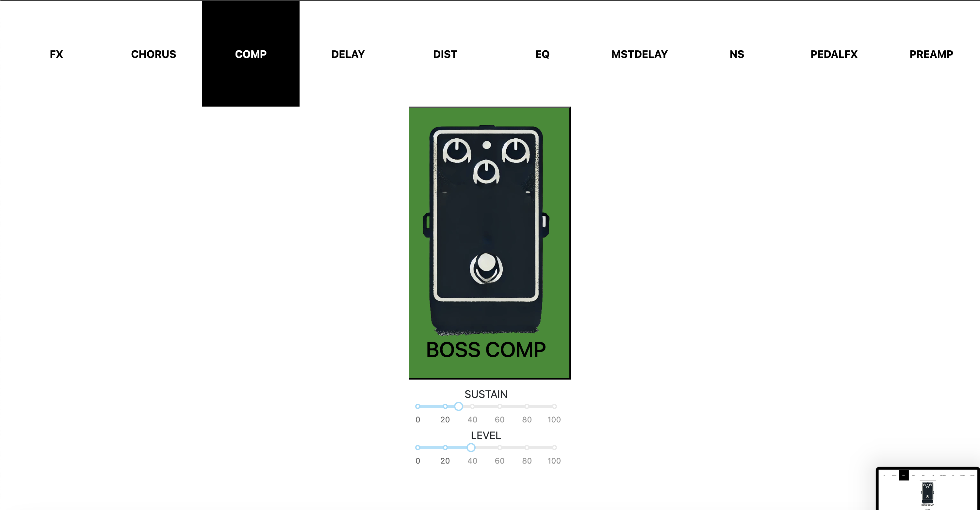980x510 pixels.
Task: Open the DIST effects tab
Action: point(445,54)
